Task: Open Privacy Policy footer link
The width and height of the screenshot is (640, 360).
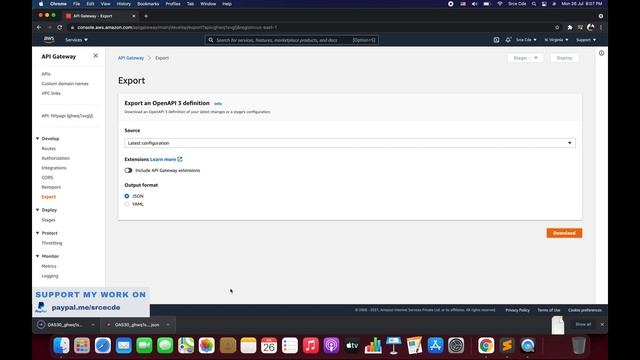Action: click(517, 310)
